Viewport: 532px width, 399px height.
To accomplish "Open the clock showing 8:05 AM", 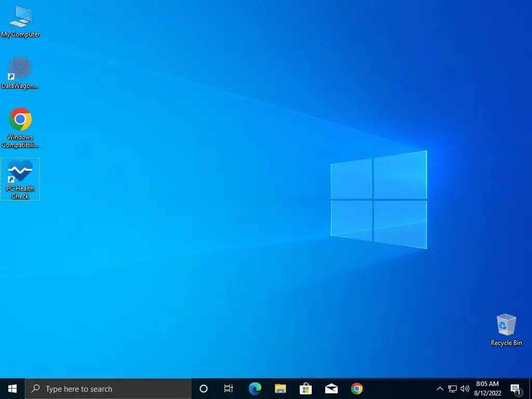I will click(487, 389).
